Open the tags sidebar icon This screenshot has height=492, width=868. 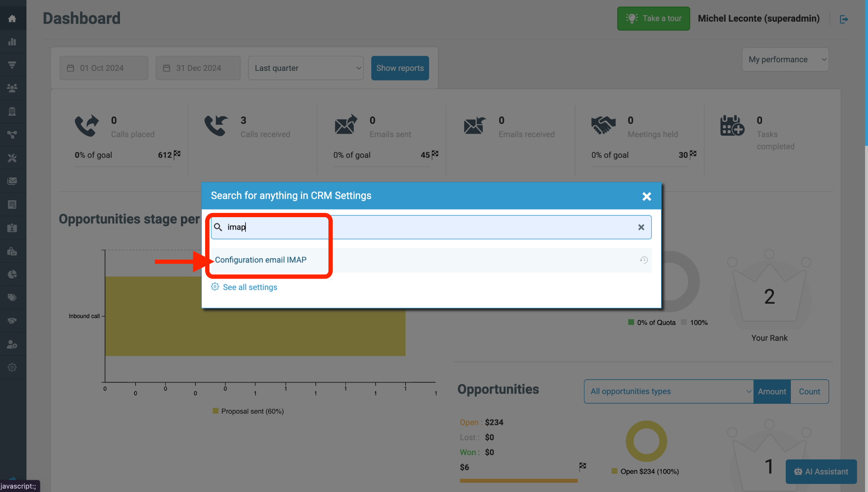click(12, 298)
